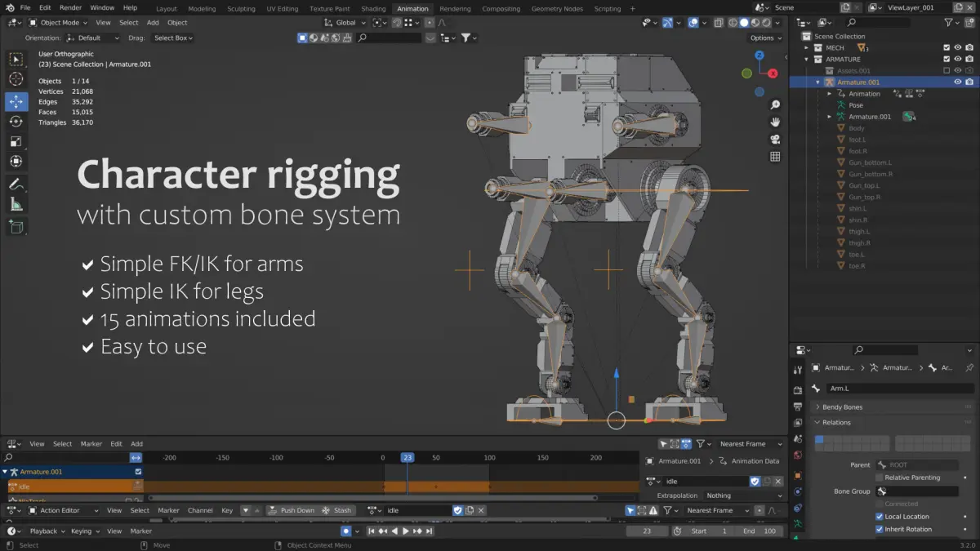Enable Relative Parenting checkbox
This screenshot has width=980, height=551.
(880, 478)
